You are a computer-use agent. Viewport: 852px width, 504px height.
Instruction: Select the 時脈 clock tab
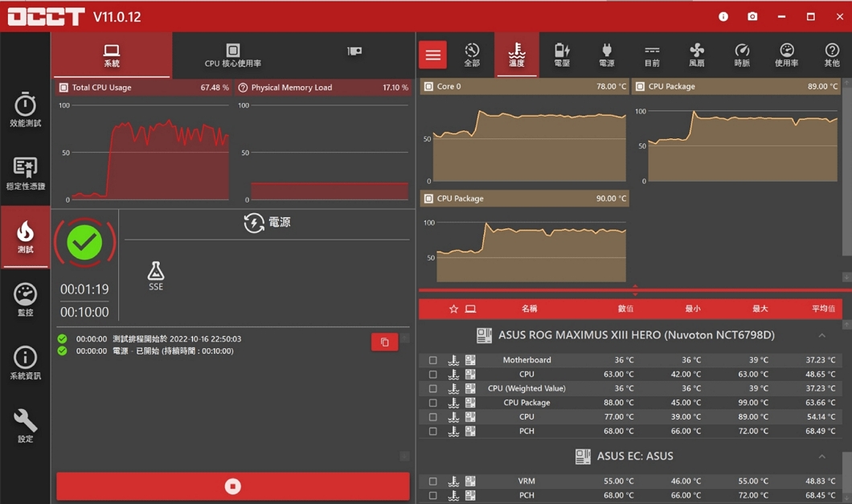[x=742, y=55]
